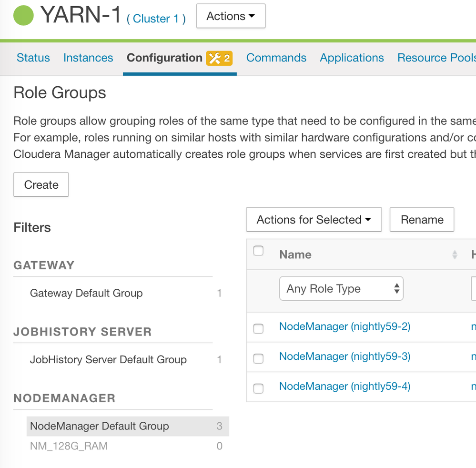The height and width of the screenshot is (468, 476).
Task: Click the Rename button
Action: tap(422, 220)
